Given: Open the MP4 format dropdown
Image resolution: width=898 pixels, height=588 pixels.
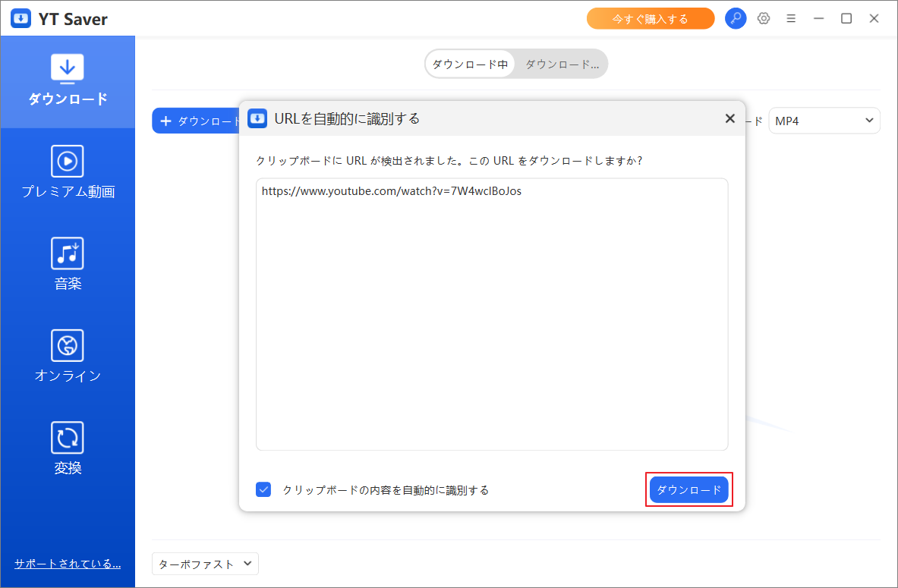Looking at the screenshot, I should (x=824, y=120).
